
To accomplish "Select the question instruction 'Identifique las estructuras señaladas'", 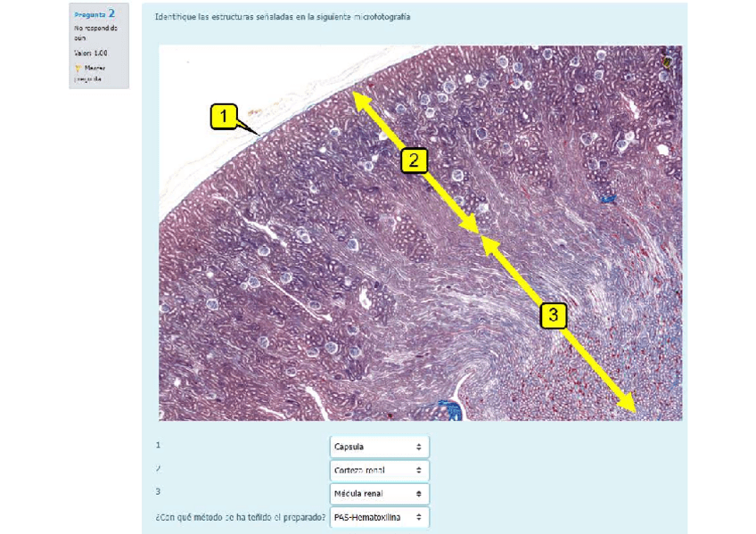I will click(x=283, y=17).
